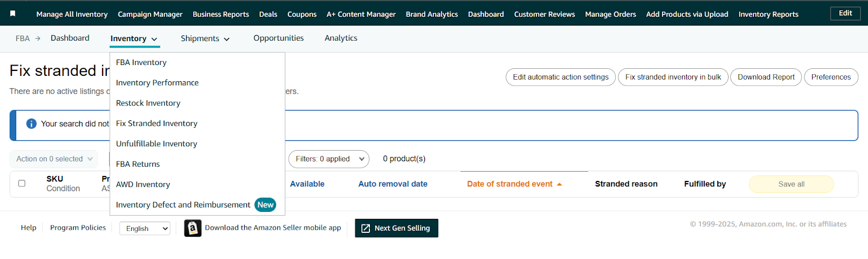868x259 pixels.
Task: Open Manage Orders in top navigation
Action: click(610, 14)
